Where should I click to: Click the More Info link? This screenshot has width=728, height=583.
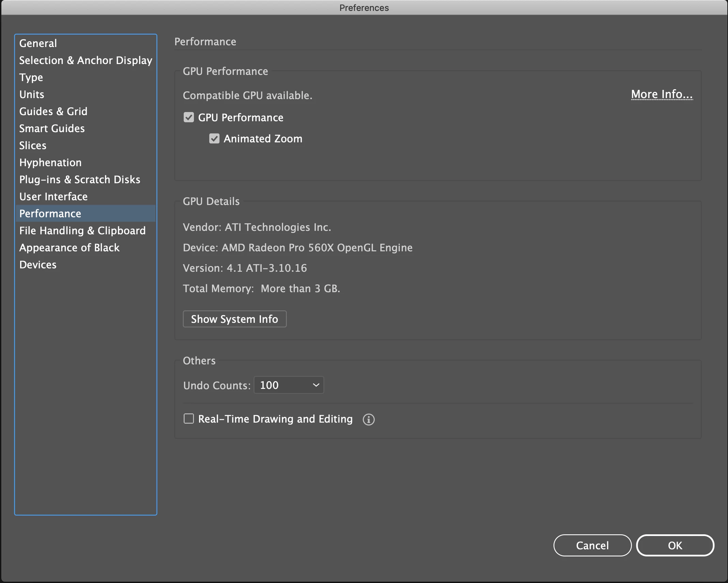(662, 94)
